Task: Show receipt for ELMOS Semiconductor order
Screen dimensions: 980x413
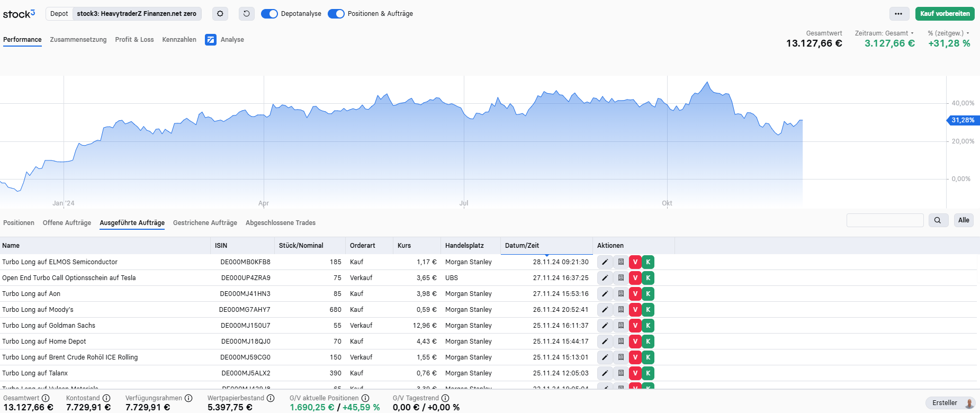Action: click(x=621, y=262)
